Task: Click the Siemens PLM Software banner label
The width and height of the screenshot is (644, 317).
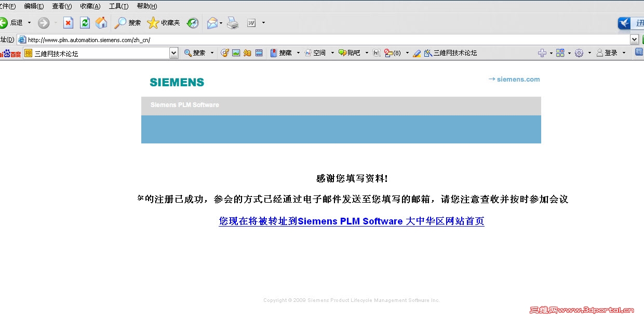Action: point(185,105)
